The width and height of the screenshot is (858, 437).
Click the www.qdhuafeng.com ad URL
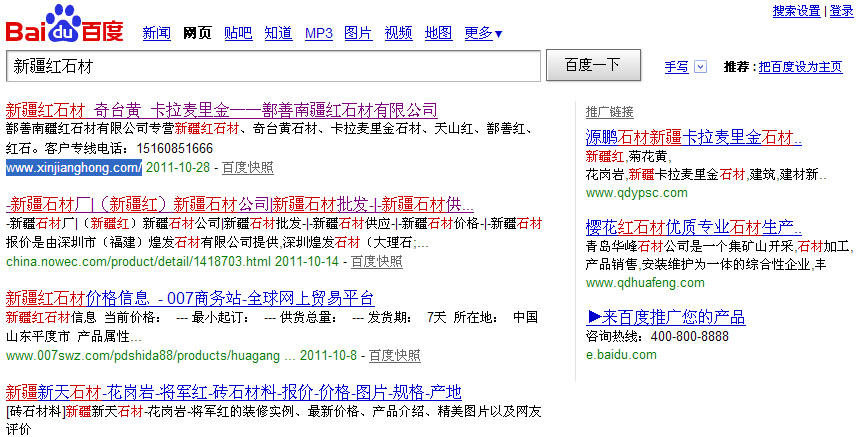645,283
